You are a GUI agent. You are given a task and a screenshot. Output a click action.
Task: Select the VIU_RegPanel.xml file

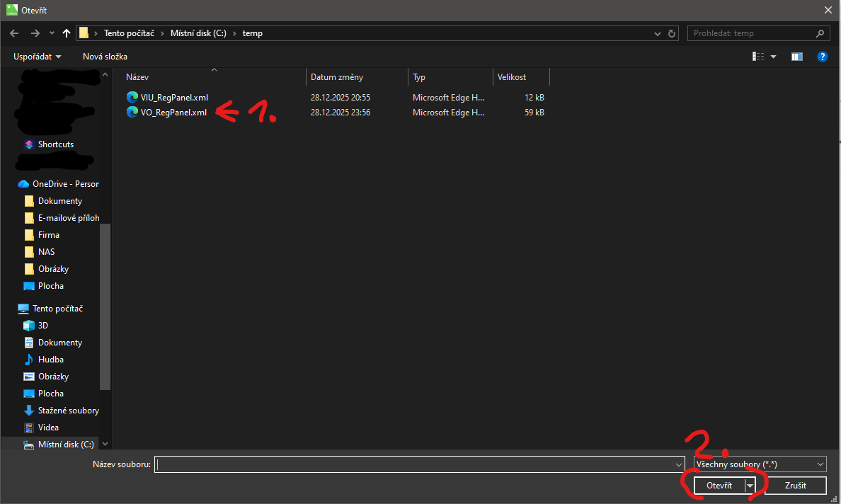coord(174,98)
